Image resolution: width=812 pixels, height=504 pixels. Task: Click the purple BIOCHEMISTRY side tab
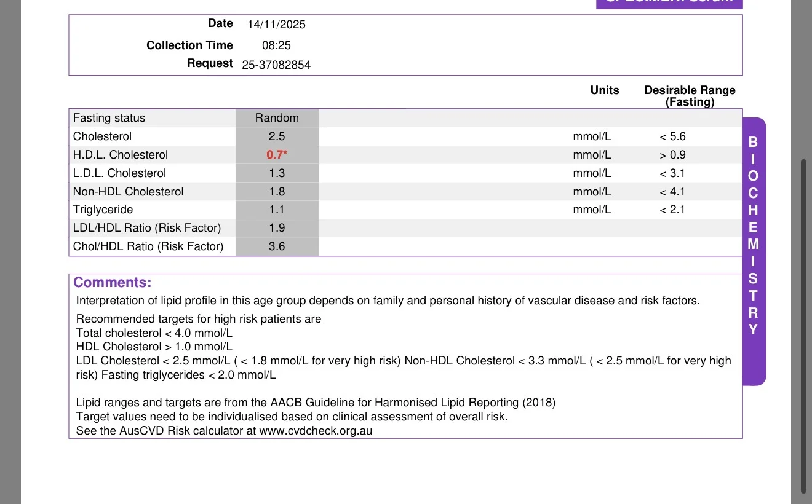coord(754,251)
